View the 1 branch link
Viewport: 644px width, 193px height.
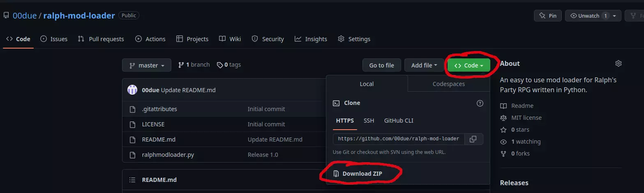tap(194, 65)
